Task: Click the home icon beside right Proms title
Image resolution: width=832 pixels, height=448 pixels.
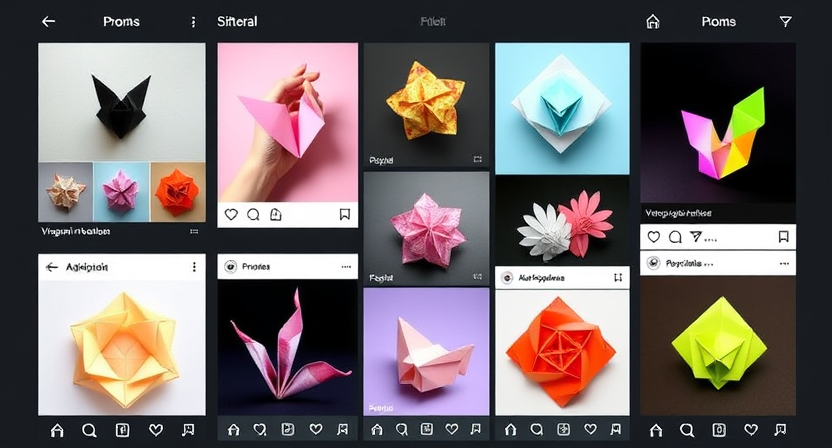Action: coord(653,21)
